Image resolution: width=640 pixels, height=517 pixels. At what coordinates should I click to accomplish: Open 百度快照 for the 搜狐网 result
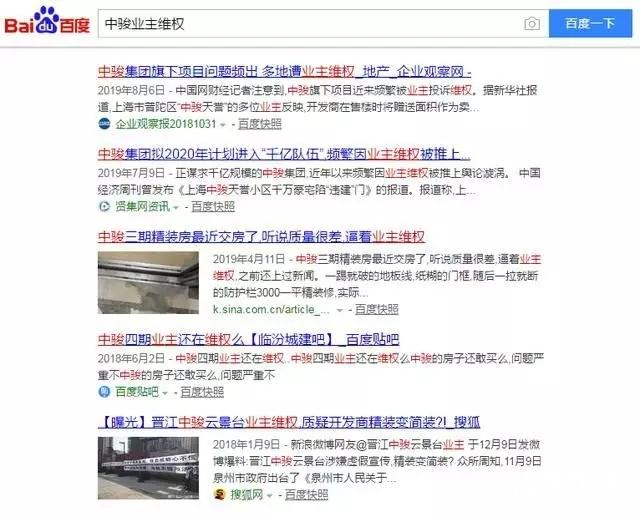click(306, 495)
